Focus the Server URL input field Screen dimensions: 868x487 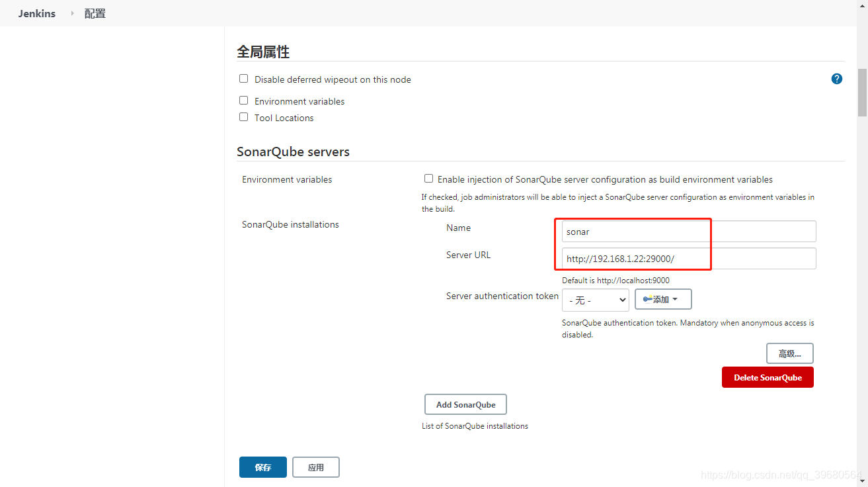pyautogui.click(x=689, y=259)
